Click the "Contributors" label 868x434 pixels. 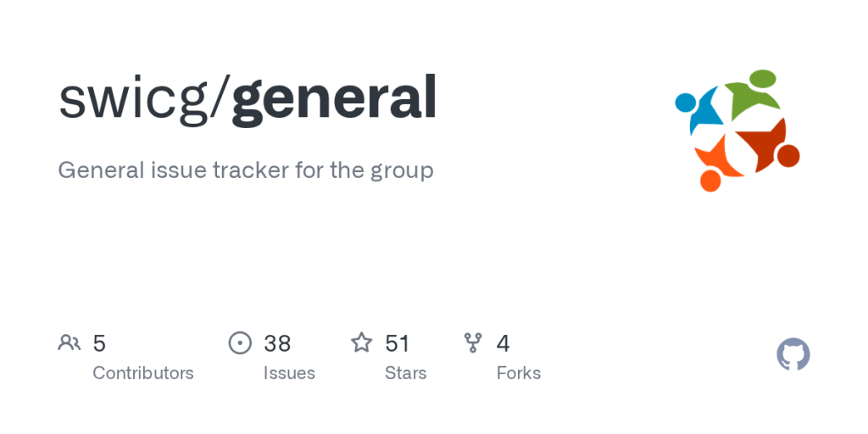pyautogui.click(x=143, y=373)
